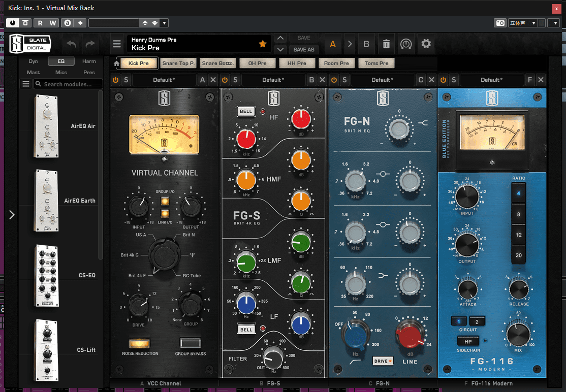The height and width of the screenshot is (392, 566).
Task: Toggle power for FG-N module
Action: tap(334, 80)
